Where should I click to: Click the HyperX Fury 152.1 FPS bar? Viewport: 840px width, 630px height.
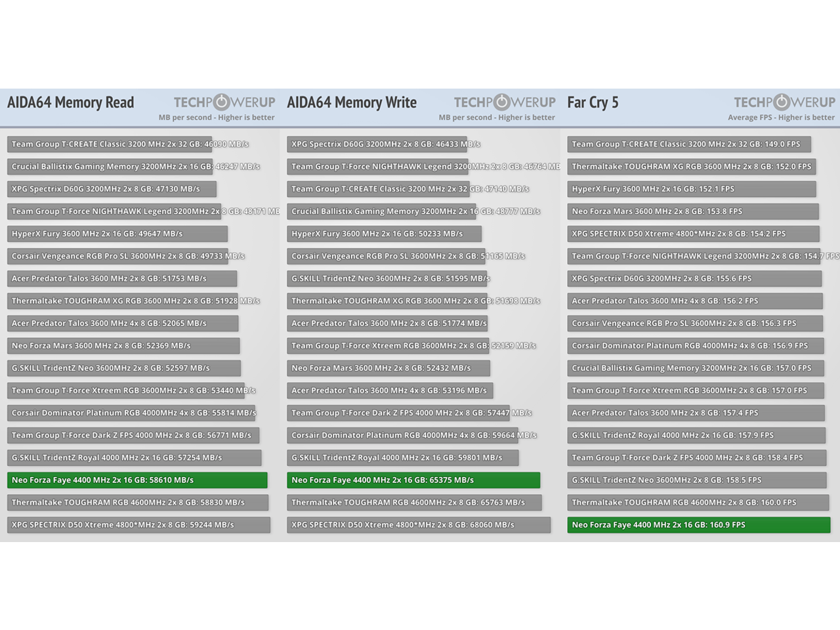pos(692,189)
